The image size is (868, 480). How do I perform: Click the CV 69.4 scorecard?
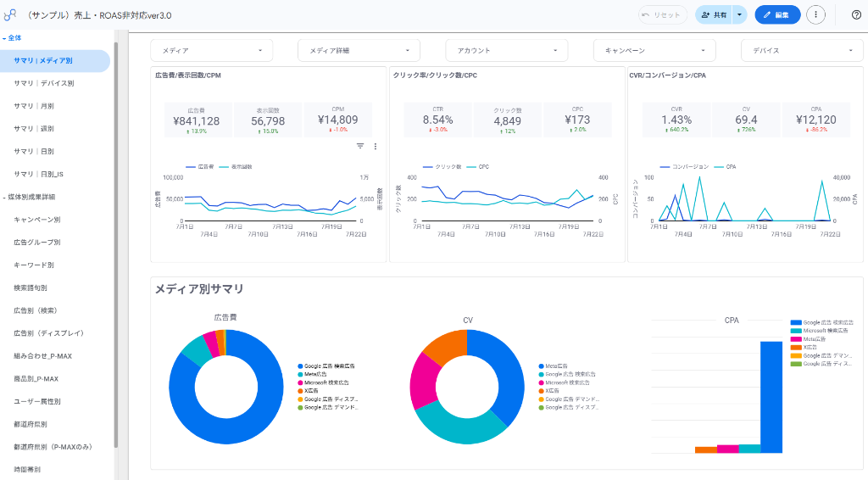tap(746, 120)
